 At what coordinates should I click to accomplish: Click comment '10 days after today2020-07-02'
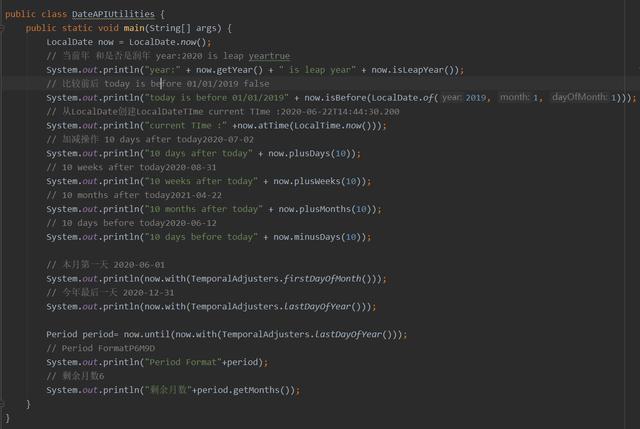click(179, 139)
